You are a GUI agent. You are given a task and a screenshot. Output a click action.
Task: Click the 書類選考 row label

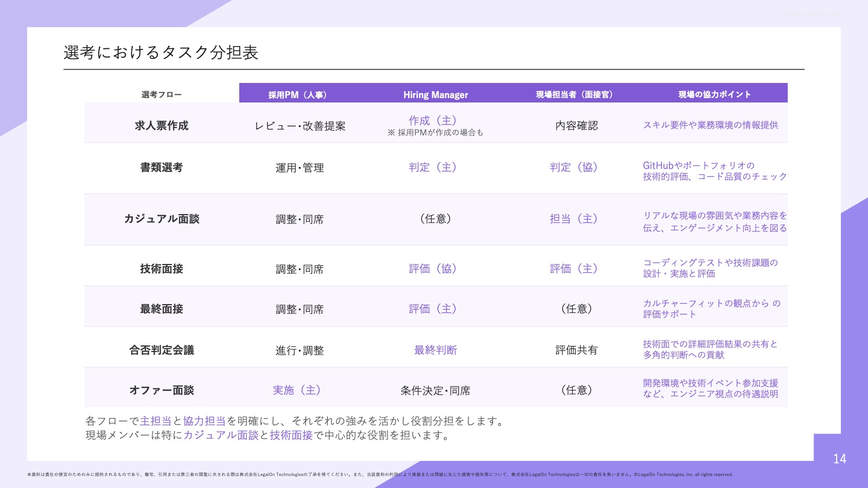(x=162, y=168)
